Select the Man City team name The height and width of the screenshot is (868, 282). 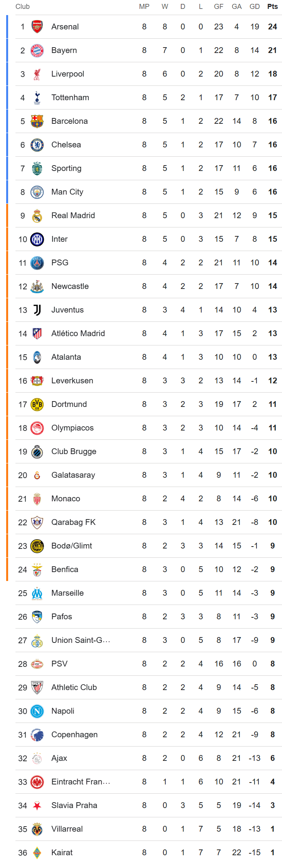pos(67,192)
